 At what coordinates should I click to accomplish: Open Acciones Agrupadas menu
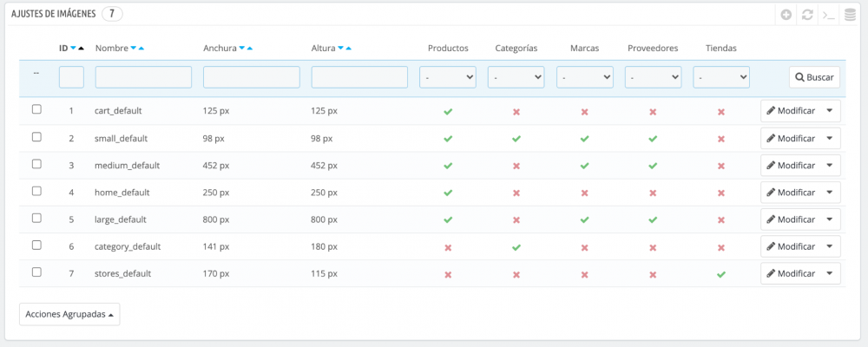point(69,314)
